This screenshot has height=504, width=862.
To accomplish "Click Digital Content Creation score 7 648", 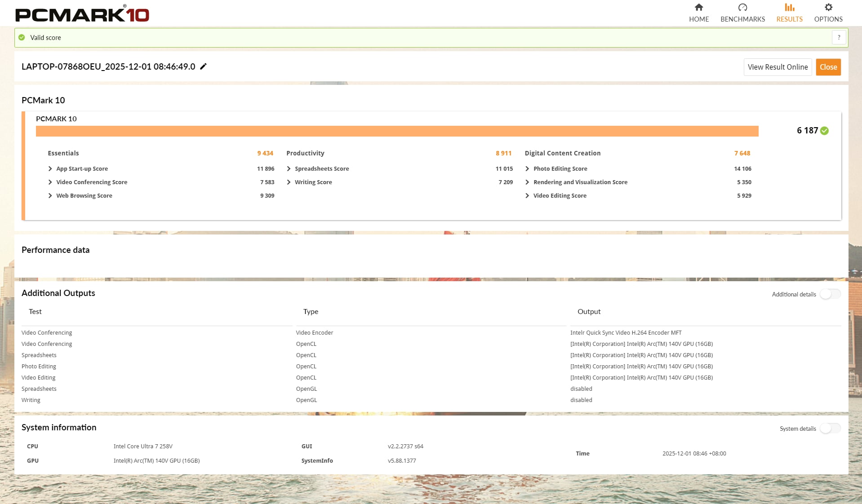I will (742, 153).
